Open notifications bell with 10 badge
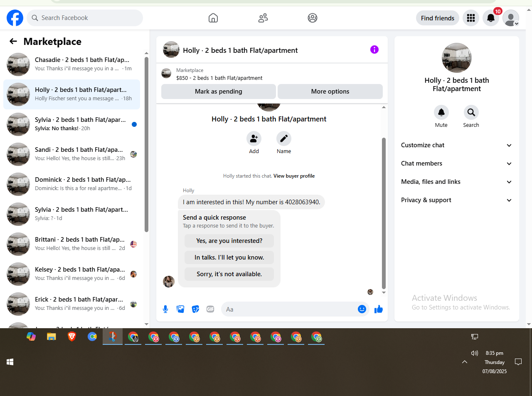 [491, 18]
